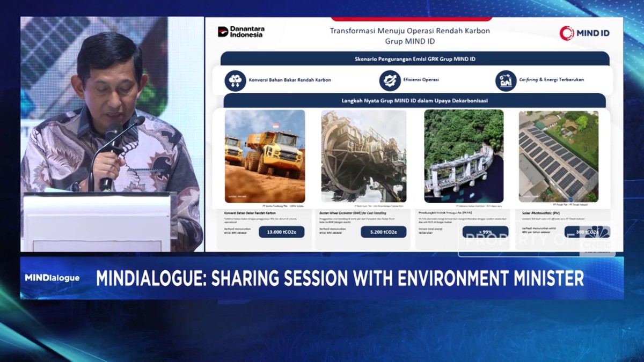The height and width of the screenshot is (362, 644).
Task: Click the title "Transformasi Menuju Operasi Rendah Karbon"
Action: point(410,31)
